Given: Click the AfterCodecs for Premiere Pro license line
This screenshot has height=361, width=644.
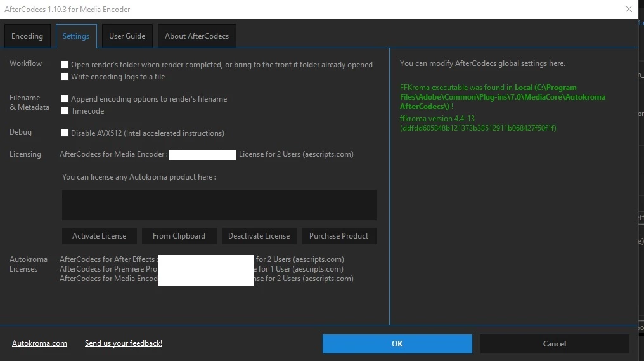Looking at the screenshot, I should (x=202, y=269).
